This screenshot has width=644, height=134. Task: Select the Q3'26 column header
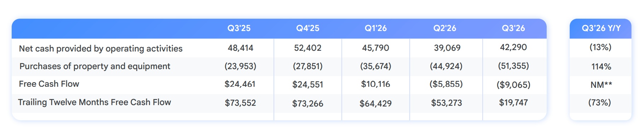pyautogui.click(x=513, y=28)
